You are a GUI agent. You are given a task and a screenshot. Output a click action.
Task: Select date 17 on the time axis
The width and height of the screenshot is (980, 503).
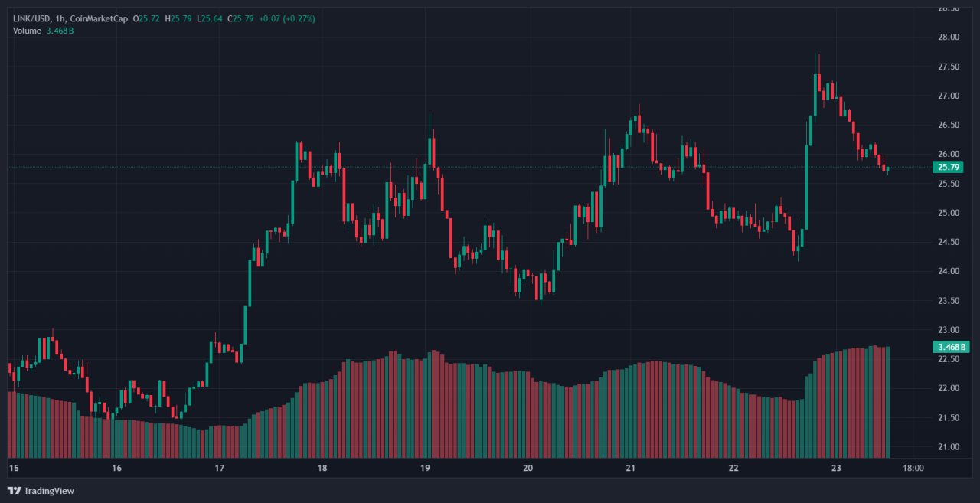coord(219,468)
